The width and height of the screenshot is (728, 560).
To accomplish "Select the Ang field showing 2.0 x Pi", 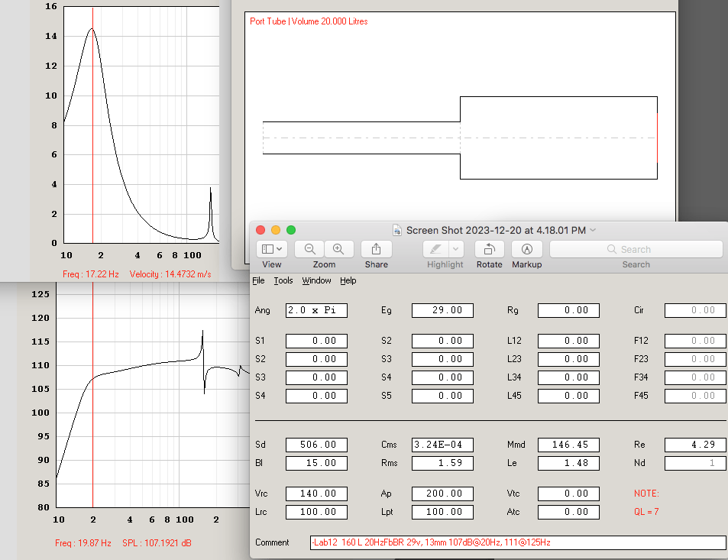I will (317, 310).
